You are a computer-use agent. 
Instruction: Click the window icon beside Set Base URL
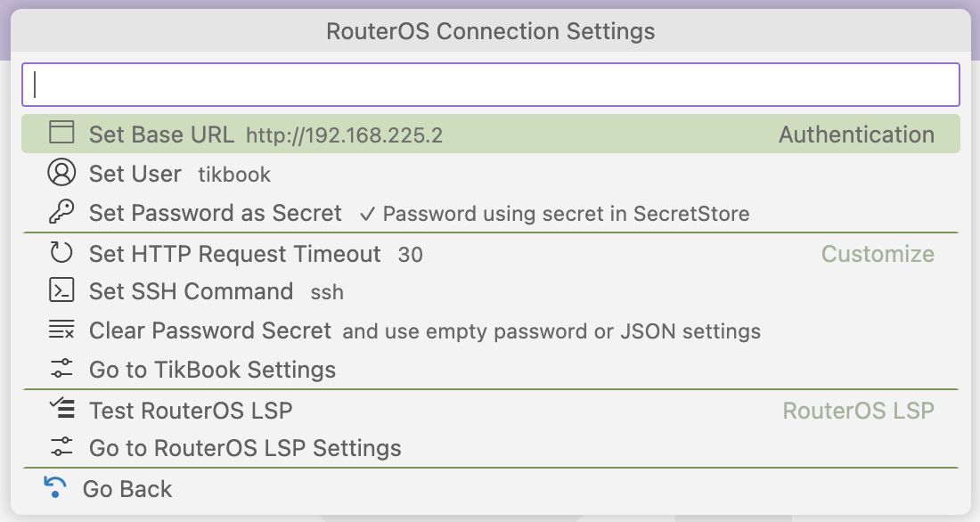click(x=61, y=133)
